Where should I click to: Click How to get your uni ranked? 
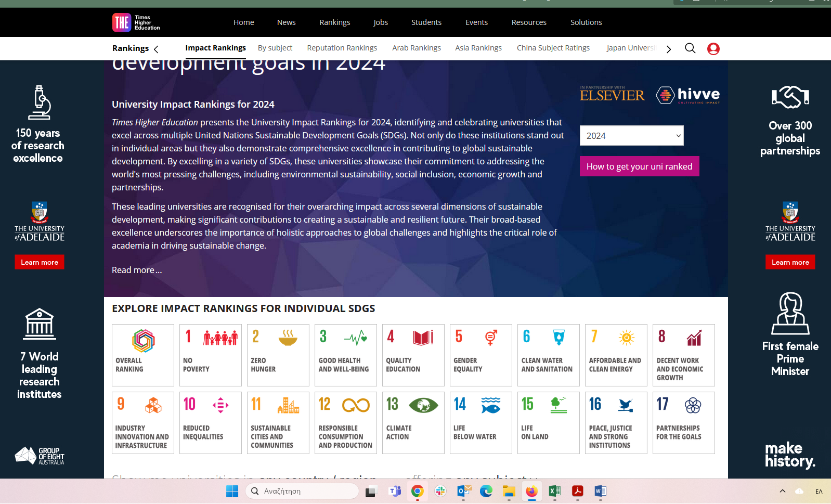click(639, 166)
